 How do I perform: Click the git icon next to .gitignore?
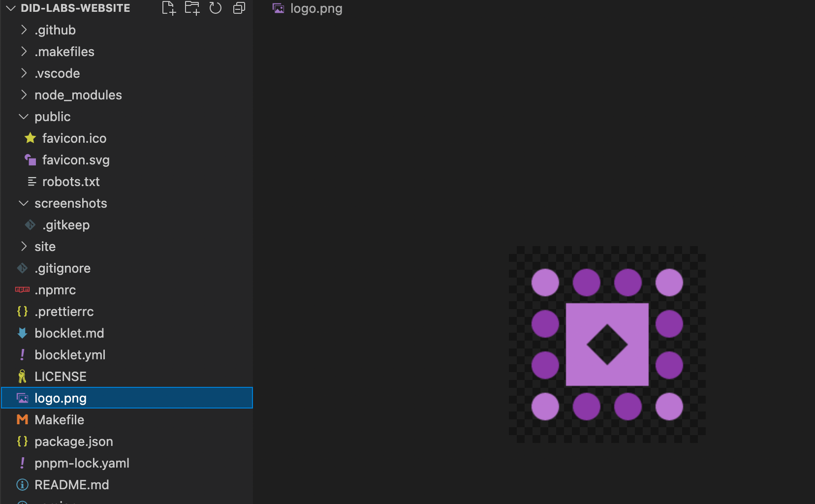pyautogui.click(x=22, y=268)
